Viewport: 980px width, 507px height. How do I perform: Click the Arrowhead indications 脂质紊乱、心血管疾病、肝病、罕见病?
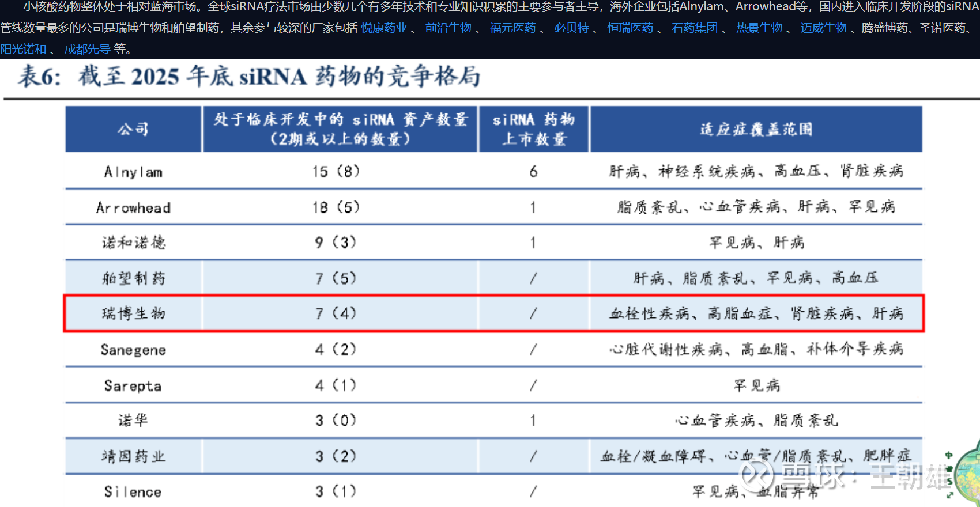coord(756,207)
